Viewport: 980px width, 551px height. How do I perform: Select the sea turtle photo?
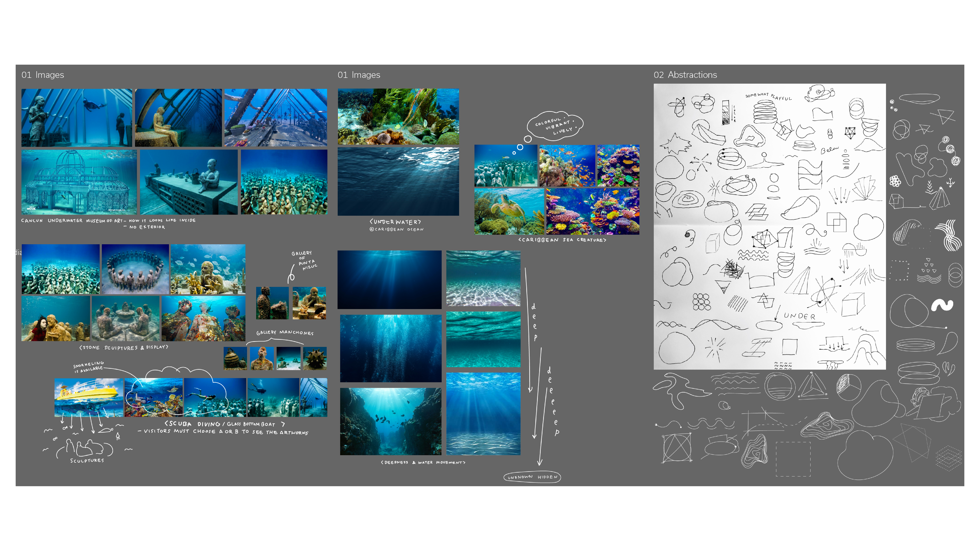(x=509, y=211)
